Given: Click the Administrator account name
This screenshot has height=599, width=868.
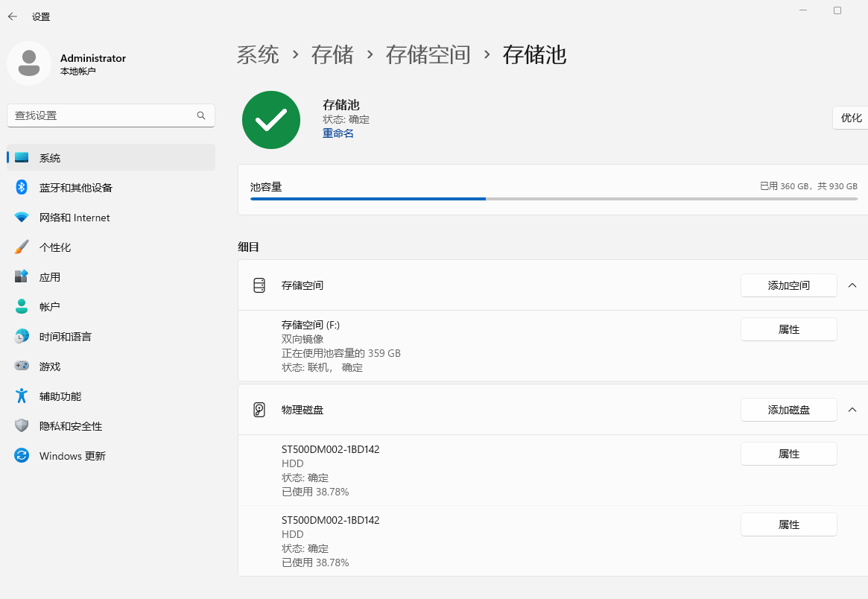Looking at the screenshot, I should [x=93, y=58].
